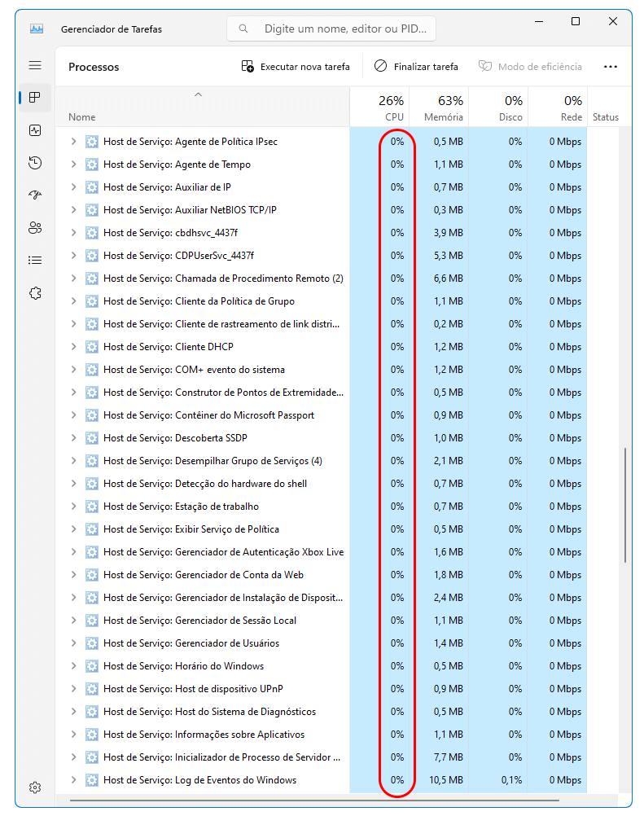
Task: Collapse sort chevron above Nome column
Action: [x=198, y=94]
